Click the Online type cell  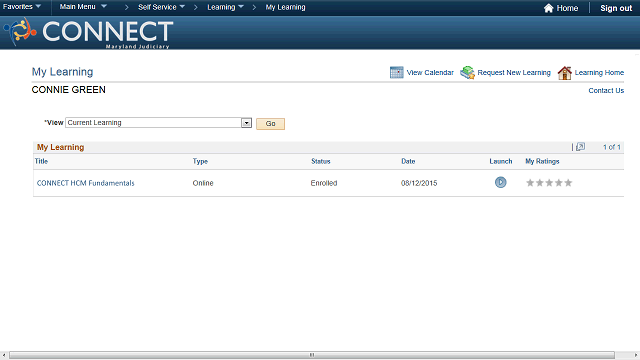click(203, 183)
